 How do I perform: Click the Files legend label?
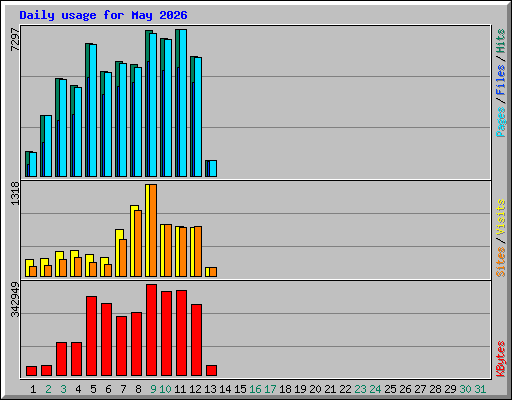[500, 79]
